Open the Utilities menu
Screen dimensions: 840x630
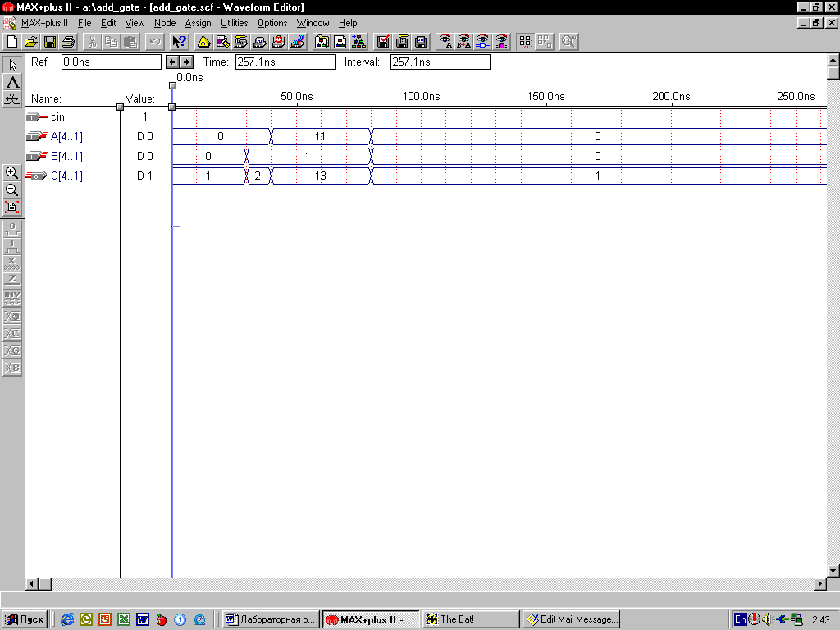click(x=234, y=23)
